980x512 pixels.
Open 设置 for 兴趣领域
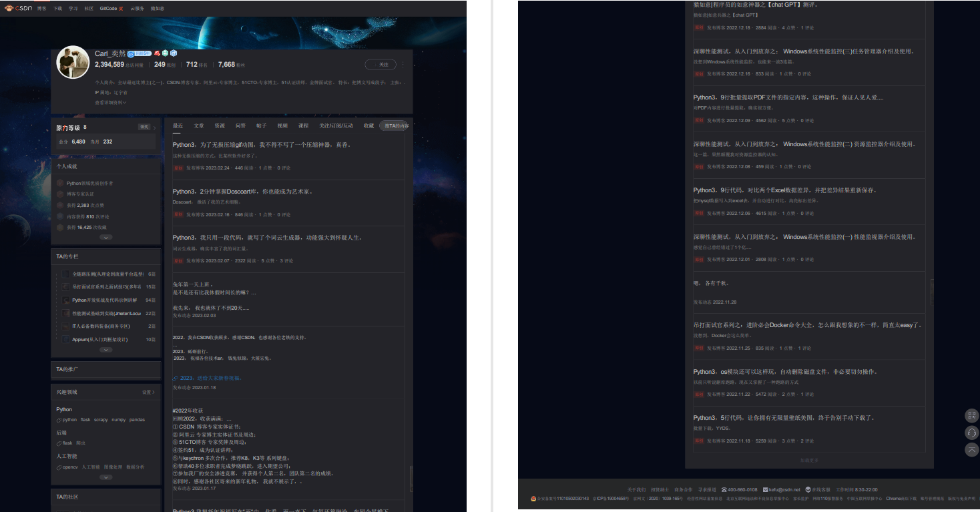[148, 393]
